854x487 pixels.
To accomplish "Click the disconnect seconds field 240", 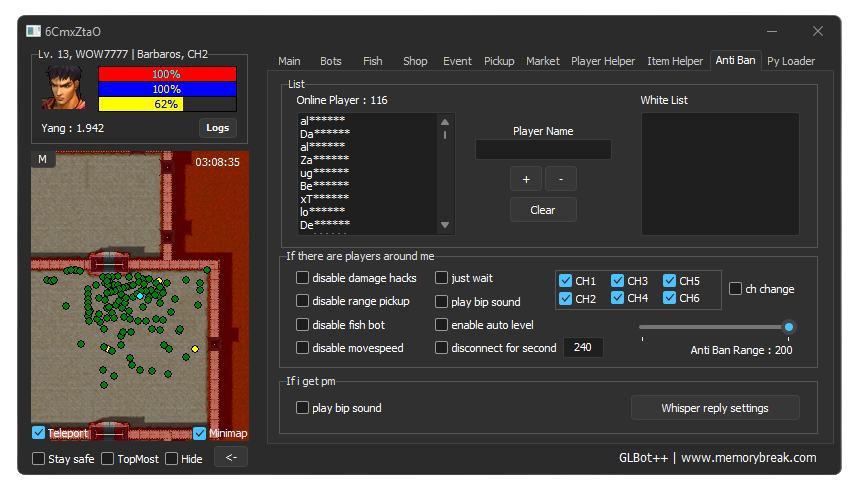I will pyautogui.click(x=583, y=347).
